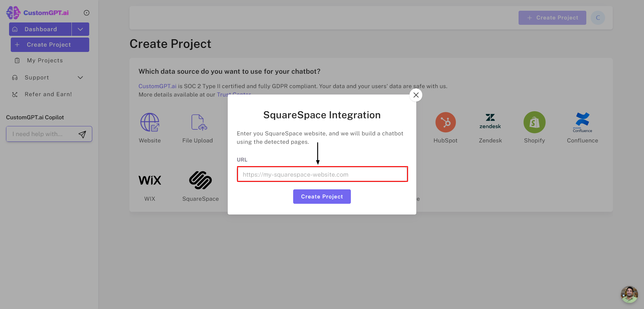Open the Dashboard menu item
The width and height of the screenshot is (644, 309).
pos(40,29)
